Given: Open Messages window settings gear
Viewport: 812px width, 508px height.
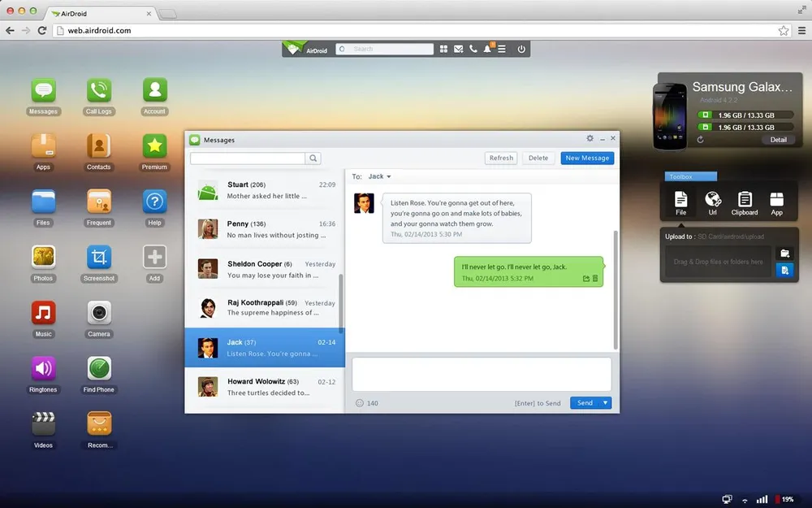Looking at the screenshot, I should 590,139.
